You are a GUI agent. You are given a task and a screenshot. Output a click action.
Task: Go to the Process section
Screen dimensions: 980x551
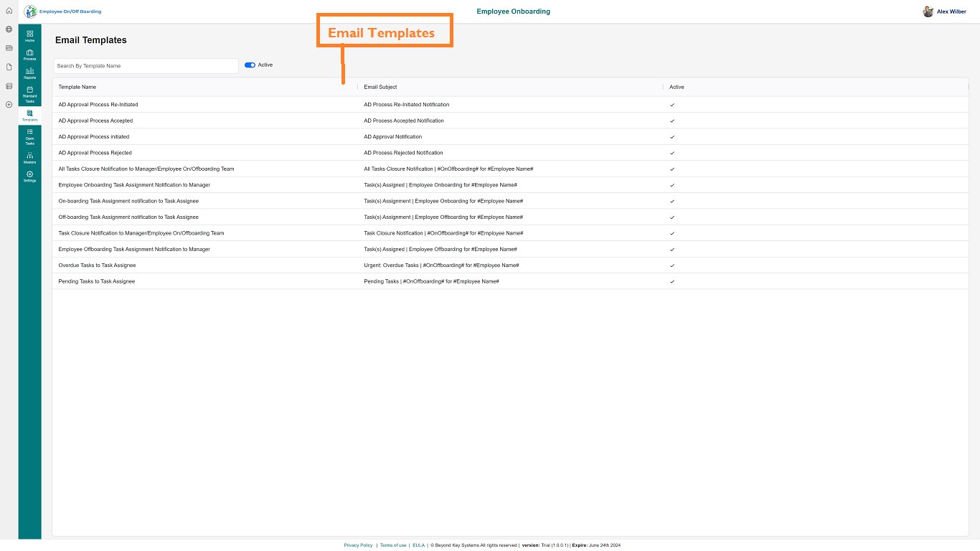[x=29, y=55]
